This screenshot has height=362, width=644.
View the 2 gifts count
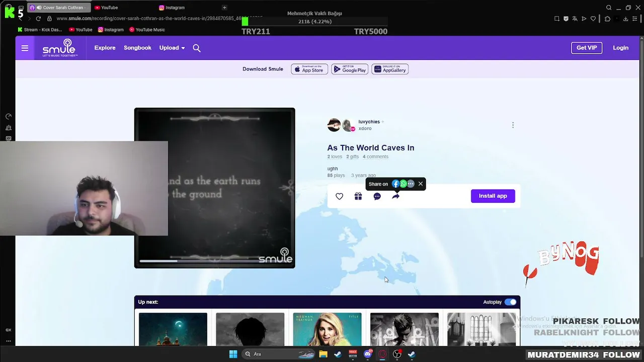352,157
